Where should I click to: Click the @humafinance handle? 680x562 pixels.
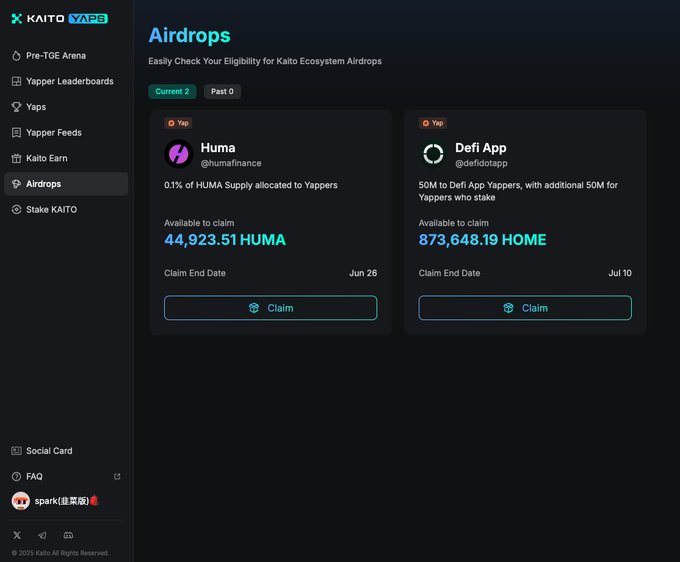pyautogui.click(x=231, y=163)
